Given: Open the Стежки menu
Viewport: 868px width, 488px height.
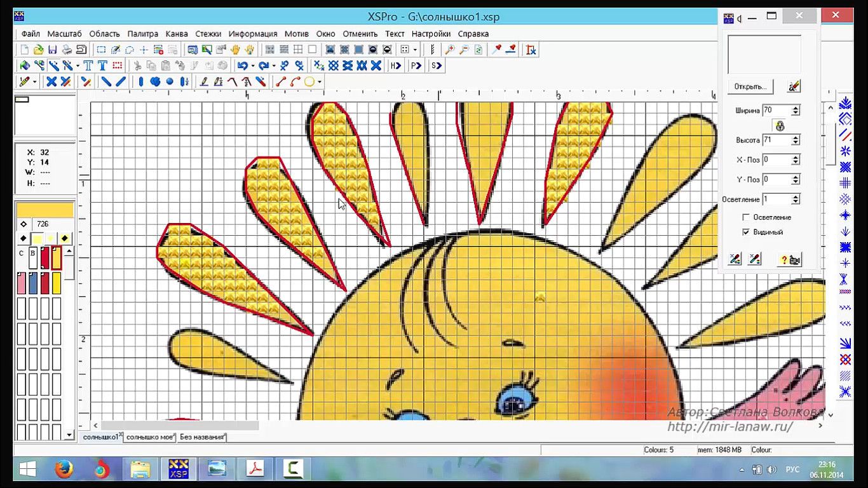Looking at the screenshot, I should click(208, 34).
